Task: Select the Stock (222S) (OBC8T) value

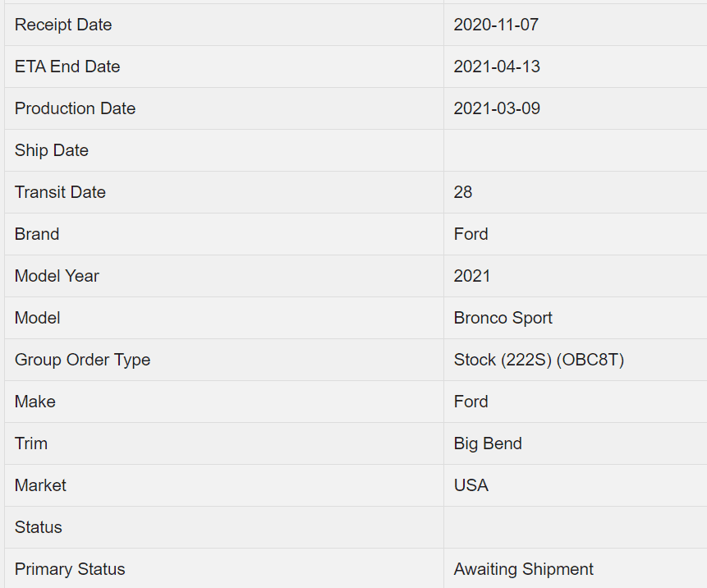Action: pyautogui.click(x=539, y=360)
